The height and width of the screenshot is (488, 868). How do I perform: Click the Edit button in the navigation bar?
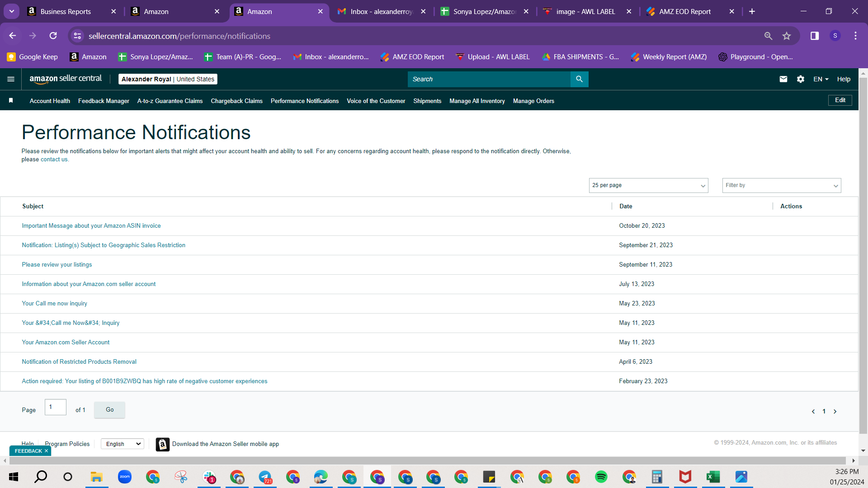click(840, 100)
